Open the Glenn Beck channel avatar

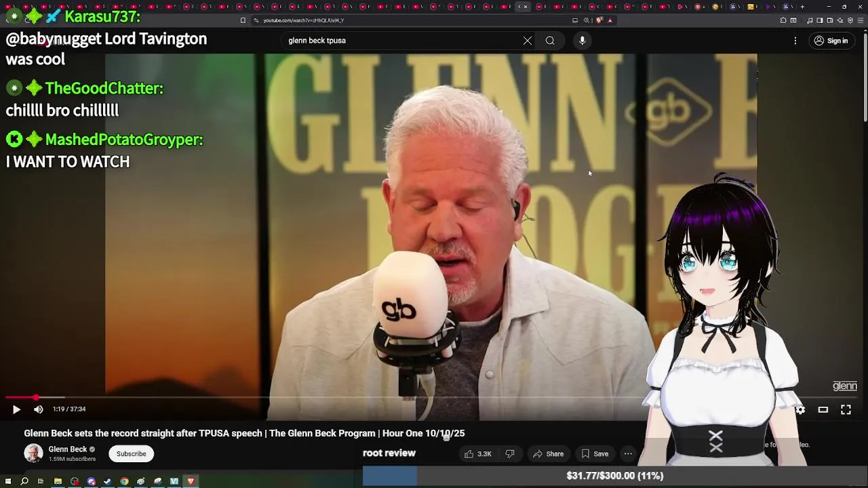(x=33, y=453)
